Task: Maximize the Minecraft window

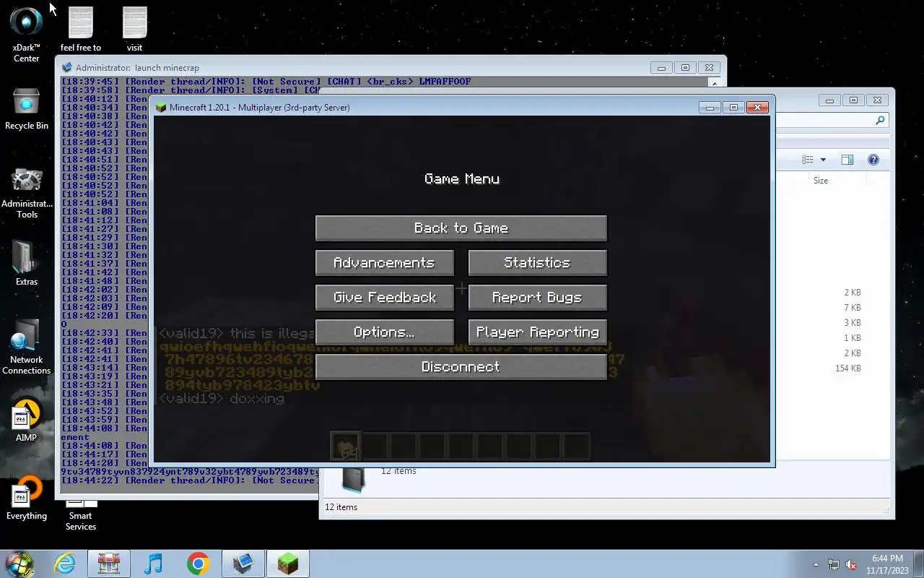Action: (x=733, y=108)
